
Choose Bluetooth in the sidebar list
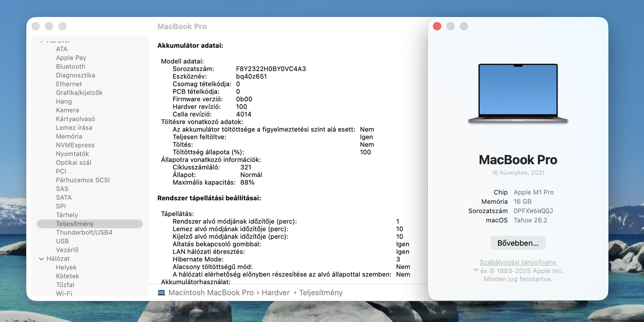[71, 67]
